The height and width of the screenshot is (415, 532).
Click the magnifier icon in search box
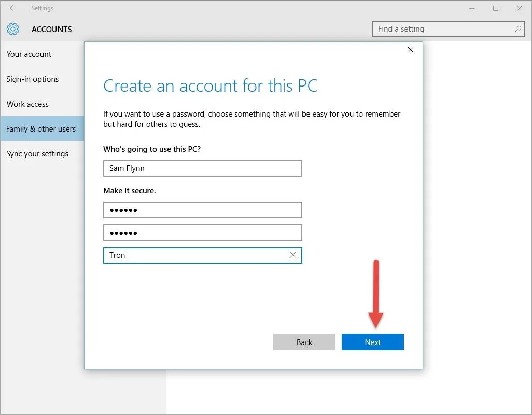(517, 29)
